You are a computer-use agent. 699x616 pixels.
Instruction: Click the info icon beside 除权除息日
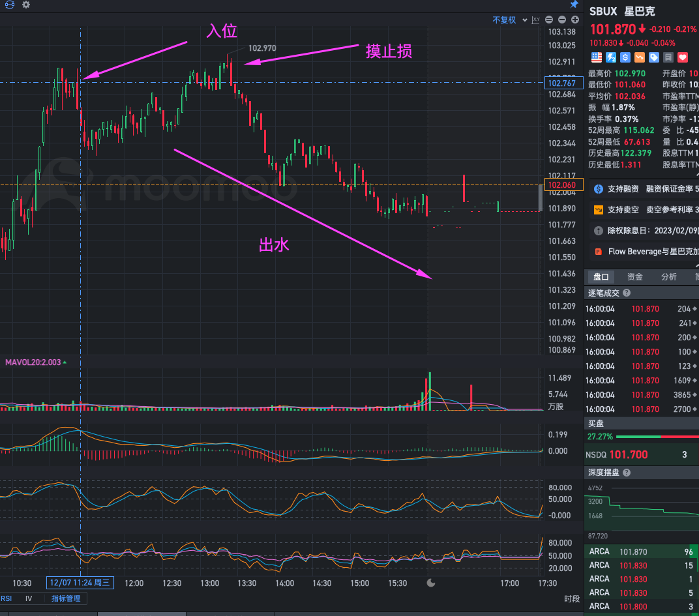tap(598, 231)
